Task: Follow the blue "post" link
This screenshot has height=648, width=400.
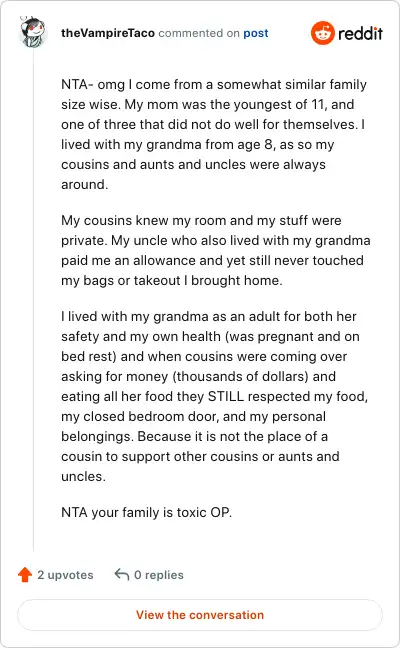Action: (256, 33)
